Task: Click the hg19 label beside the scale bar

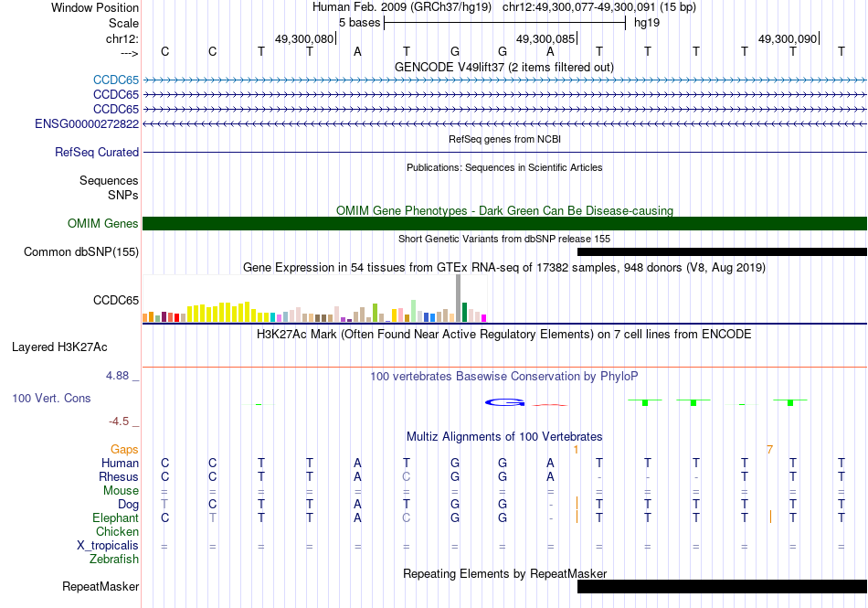Action: point(647,23)
